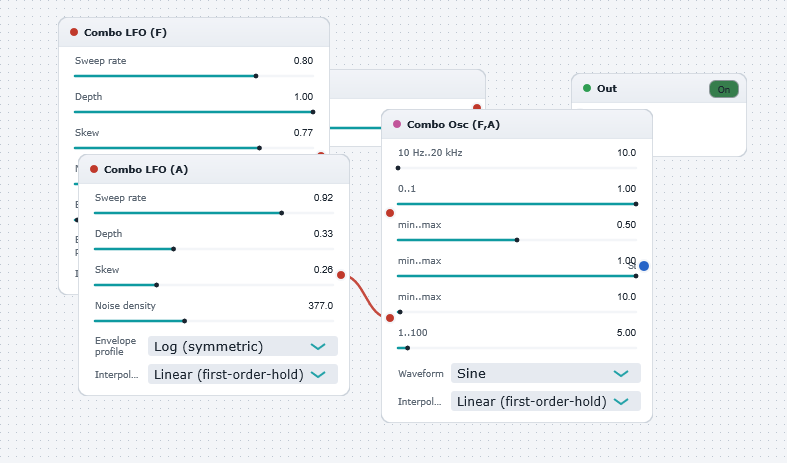The height and width of the screenshot is (463, 787).
Task: Select the Out node title
Action: pos(607,89)
